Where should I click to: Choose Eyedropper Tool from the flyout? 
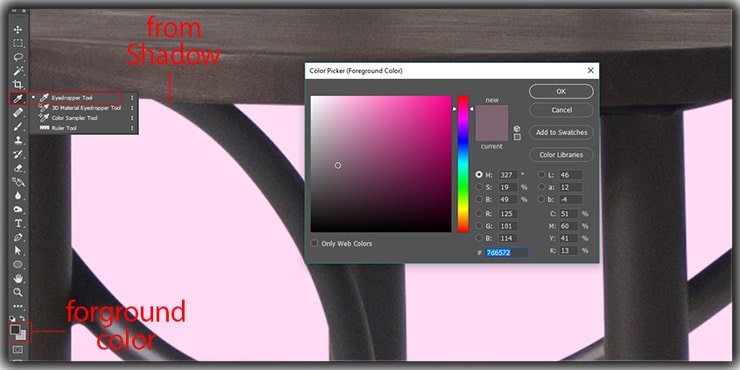72,98
